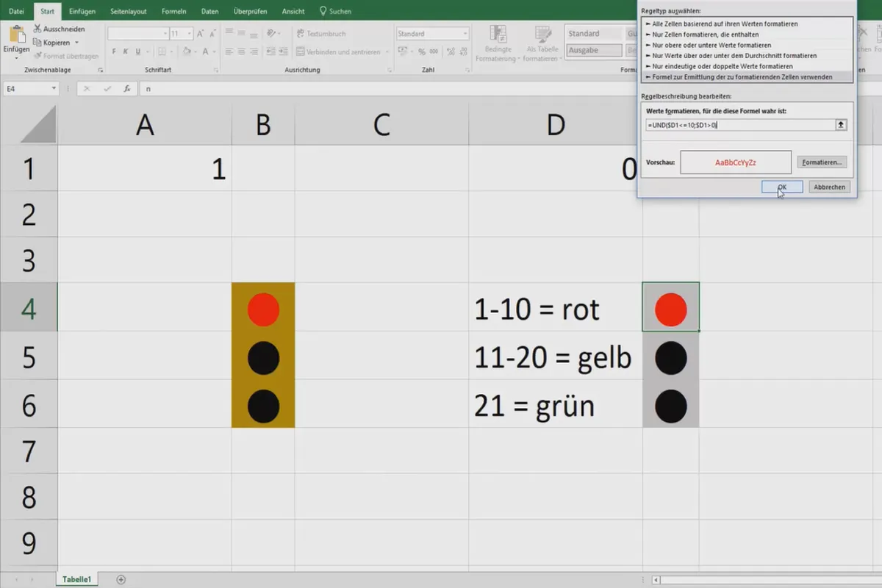Increase the cell indent
882x588 pixels.
(283, 52)
